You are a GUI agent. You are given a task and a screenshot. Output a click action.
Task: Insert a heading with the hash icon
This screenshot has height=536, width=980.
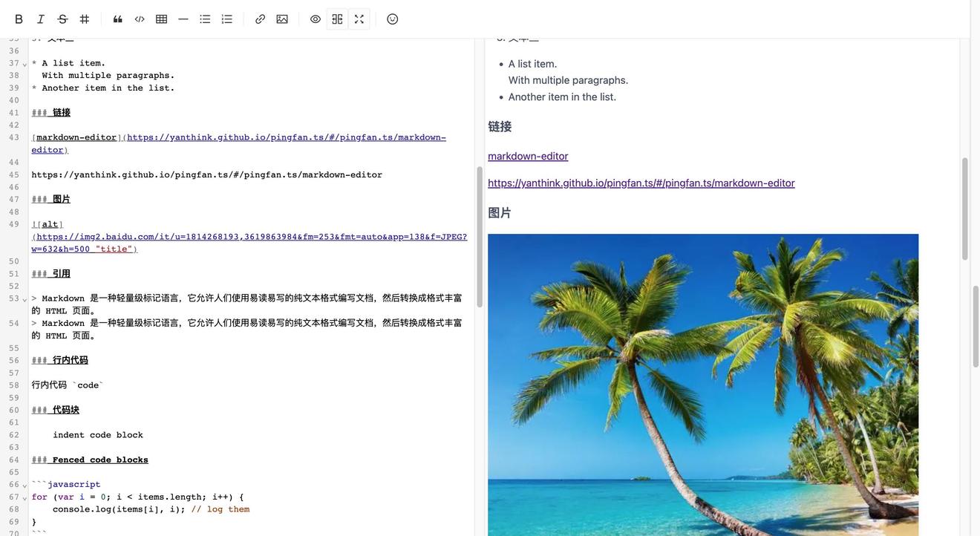(x=85, y=19)
